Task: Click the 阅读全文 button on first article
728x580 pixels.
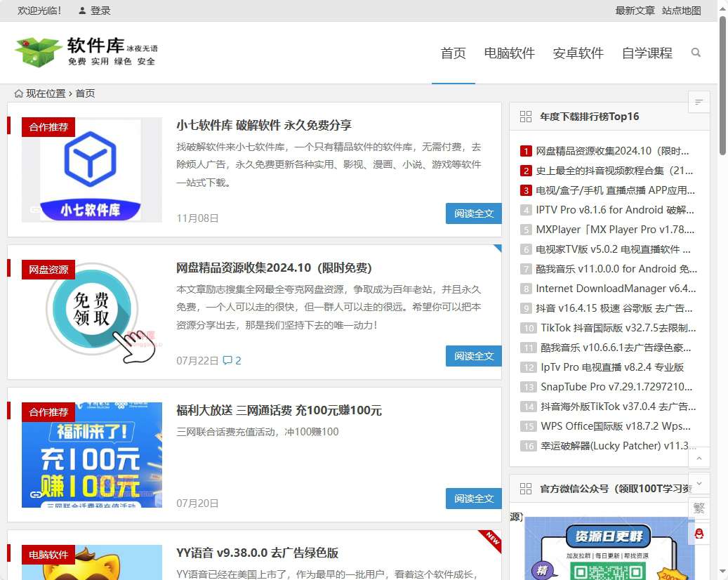Action: coord(474,213)
